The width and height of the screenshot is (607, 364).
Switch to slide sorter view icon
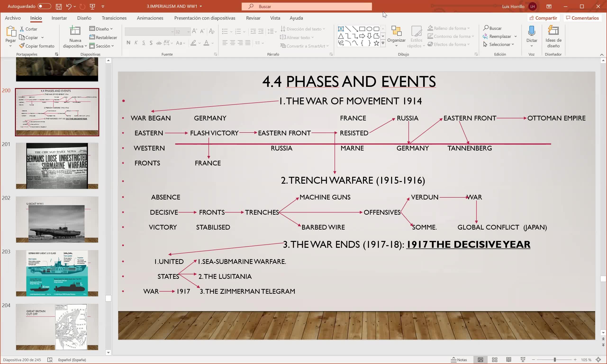coord(494,360)
